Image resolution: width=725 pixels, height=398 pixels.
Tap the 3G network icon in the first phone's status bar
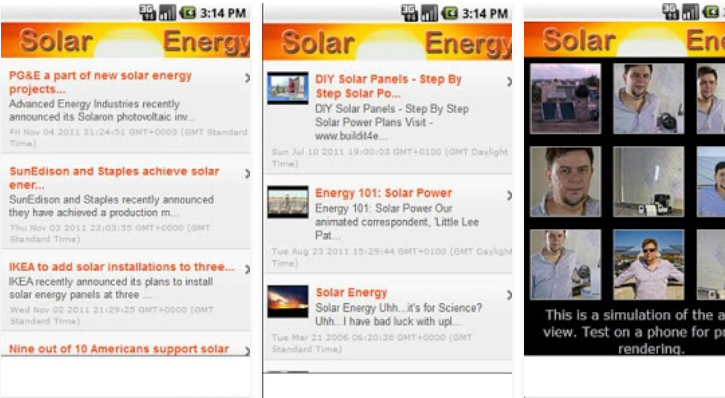(x=147, y=12)
